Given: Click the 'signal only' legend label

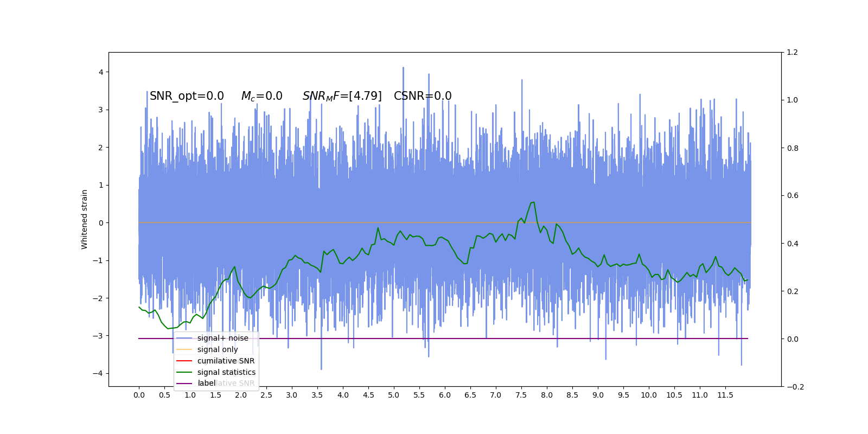Looking at the screenshot, I should (x=218, y=349).
